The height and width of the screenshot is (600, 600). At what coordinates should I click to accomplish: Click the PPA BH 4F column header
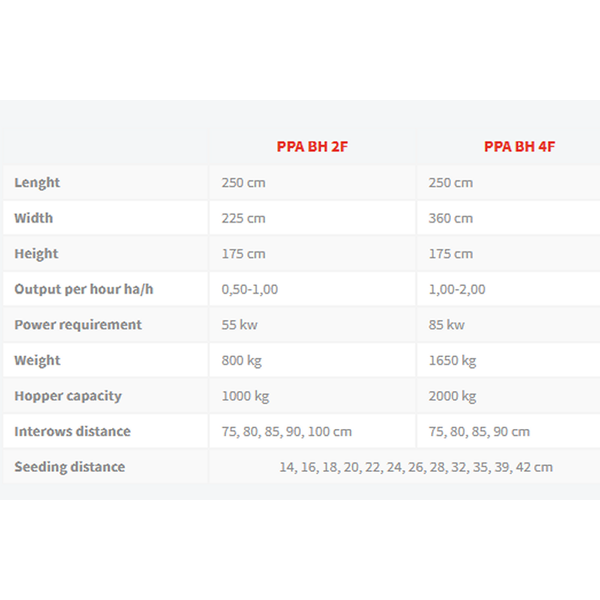(x=519, y=147)
